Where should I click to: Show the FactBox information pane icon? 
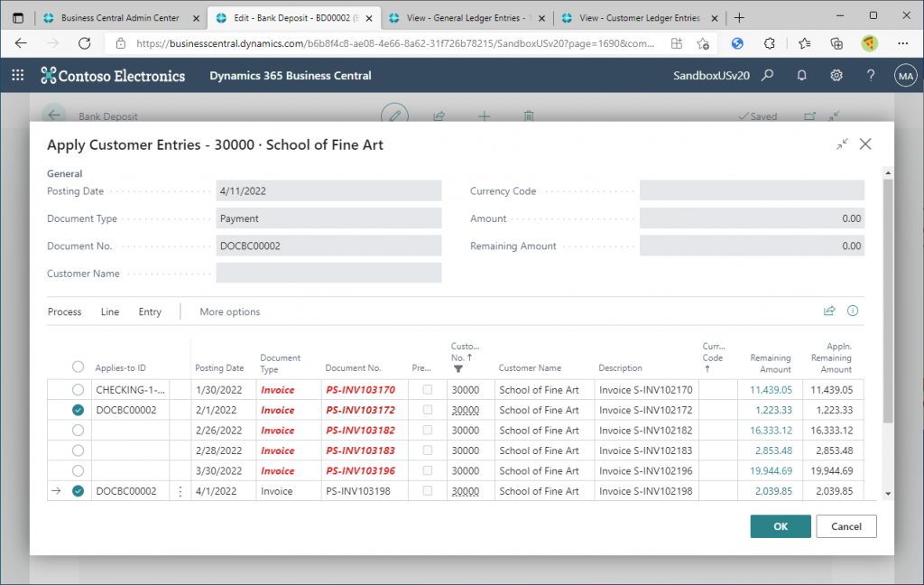click(x=853, y=311)
